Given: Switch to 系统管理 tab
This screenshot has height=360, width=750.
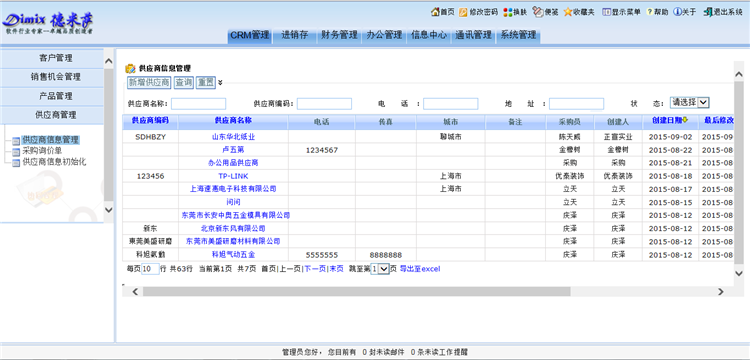Looking at the screenshot, I should [x=518, y=35].
